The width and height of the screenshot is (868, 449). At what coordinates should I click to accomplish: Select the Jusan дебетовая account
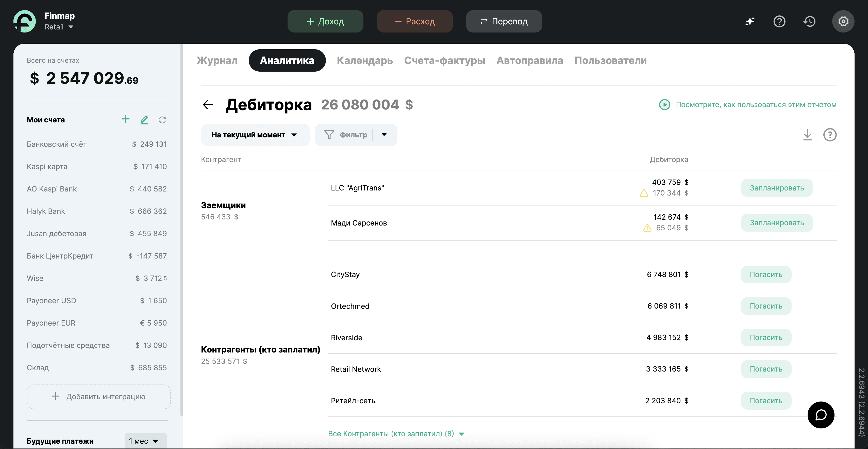pyautogui.click(x=97, y=234)
